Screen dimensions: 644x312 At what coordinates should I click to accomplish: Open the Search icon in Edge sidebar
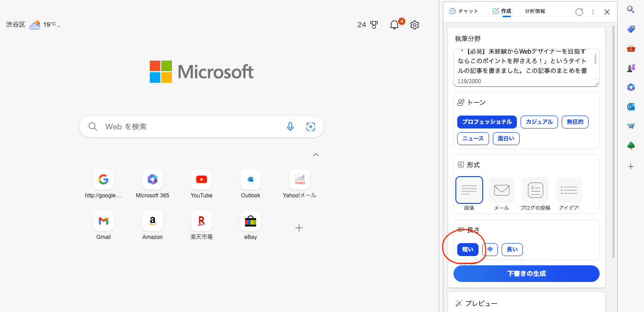point(631,9)
